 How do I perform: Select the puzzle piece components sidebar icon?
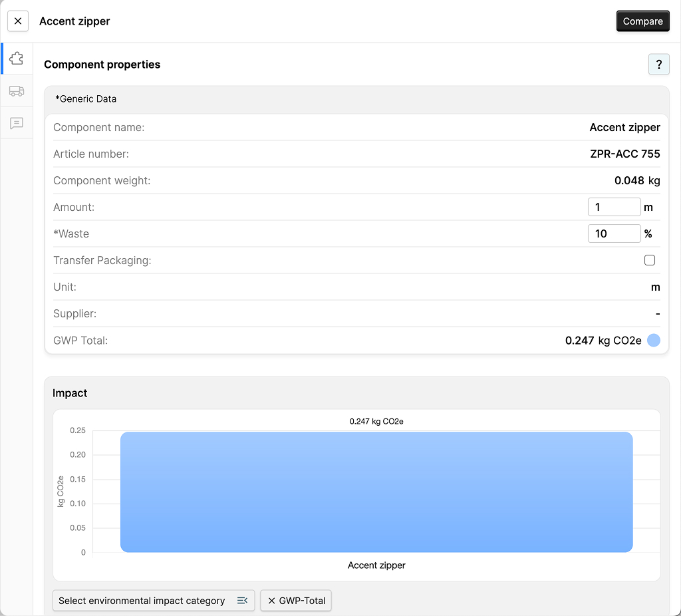tap(17, 58)
